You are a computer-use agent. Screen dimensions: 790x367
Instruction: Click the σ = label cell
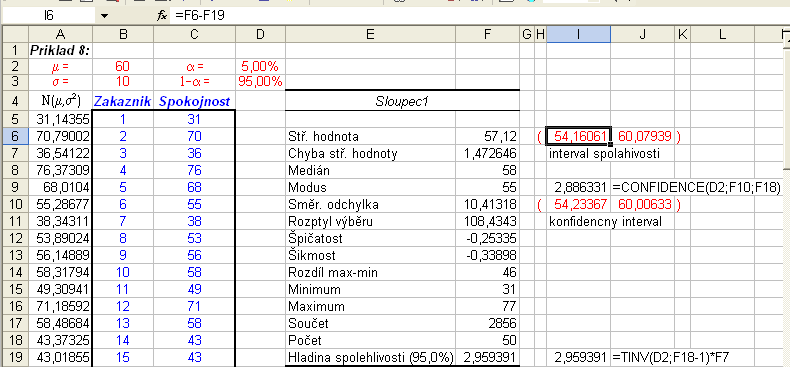click(60, 82)
